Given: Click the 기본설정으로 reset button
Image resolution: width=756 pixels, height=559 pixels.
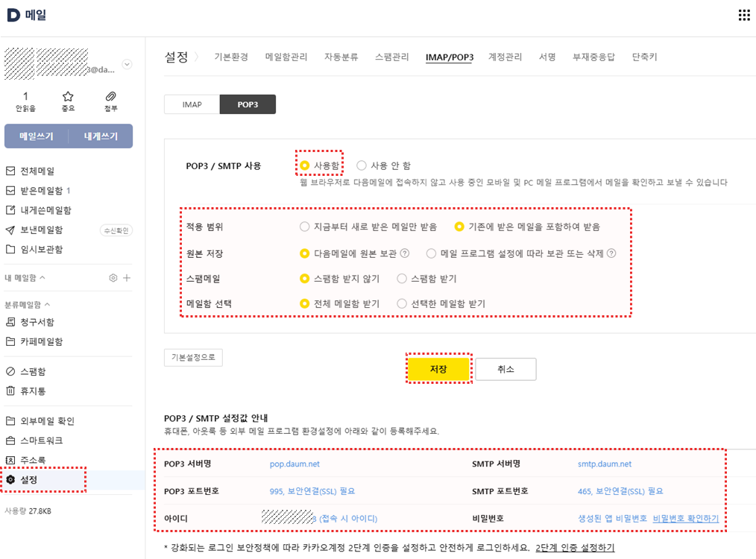Looking at the screenshot, I should click(x=193, y=357).
